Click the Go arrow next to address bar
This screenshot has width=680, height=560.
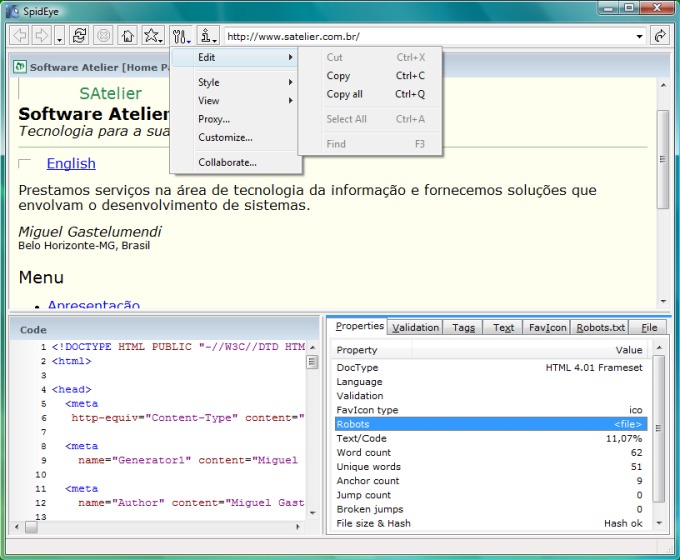coord(660,36)
